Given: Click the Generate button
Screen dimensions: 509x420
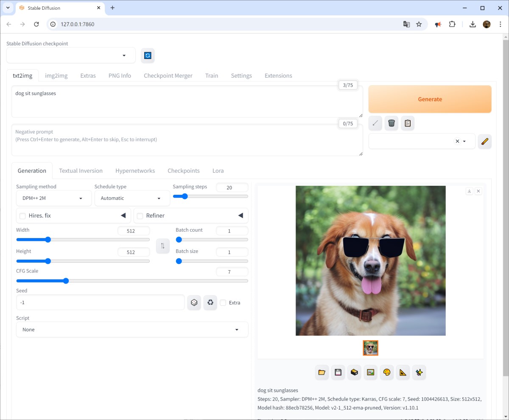Looking at the screenshot, I should point(430,99).
